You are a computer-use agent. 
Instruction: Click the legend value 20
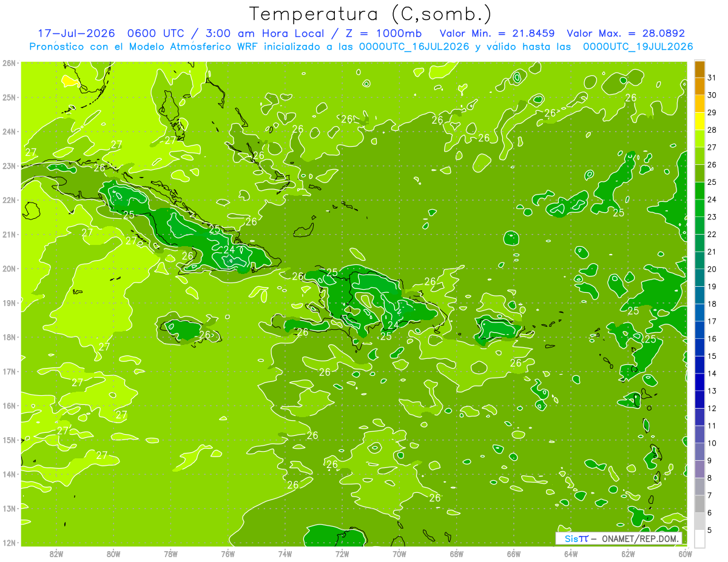tap(712, 269)
